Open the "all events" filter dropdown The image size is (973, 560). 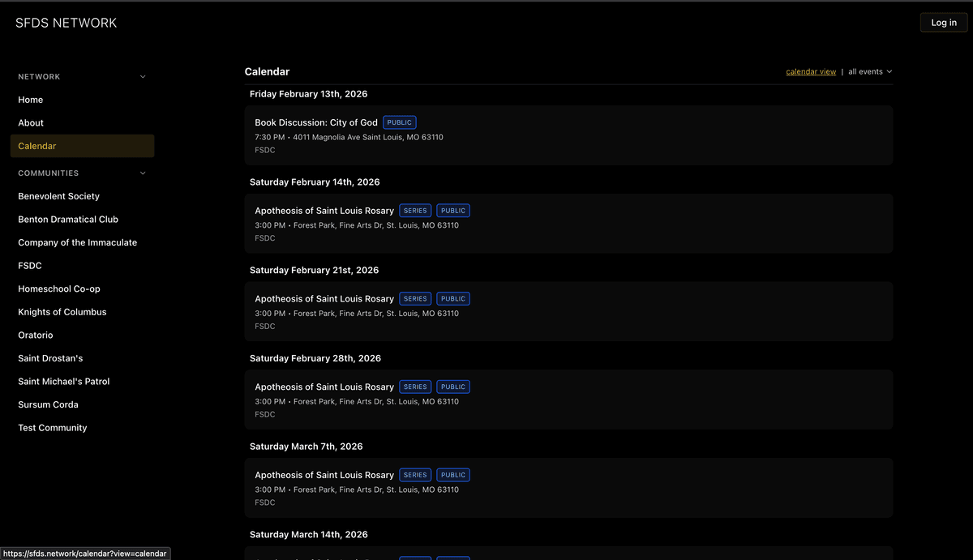coord(869,71)
